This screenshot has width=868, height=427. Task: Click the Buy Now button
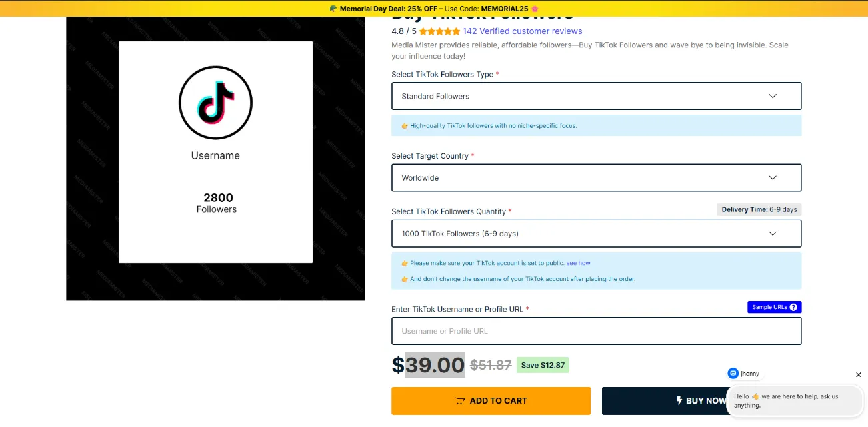[x=701, y=401]
